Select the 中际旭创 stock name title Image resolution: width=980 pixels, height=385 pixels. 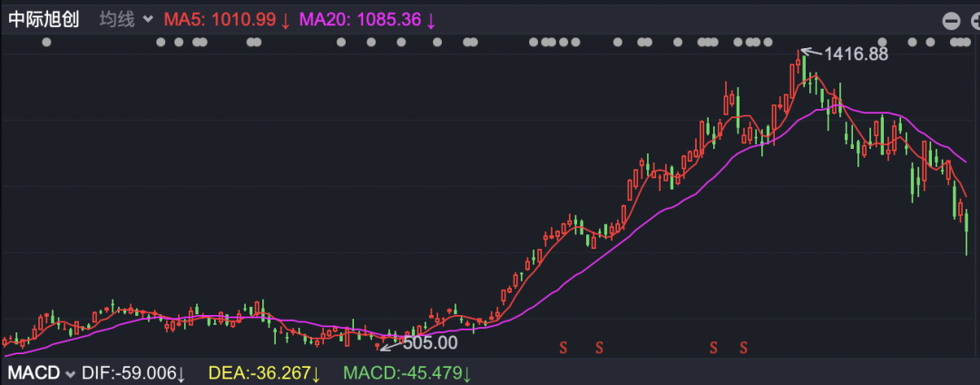44,19
